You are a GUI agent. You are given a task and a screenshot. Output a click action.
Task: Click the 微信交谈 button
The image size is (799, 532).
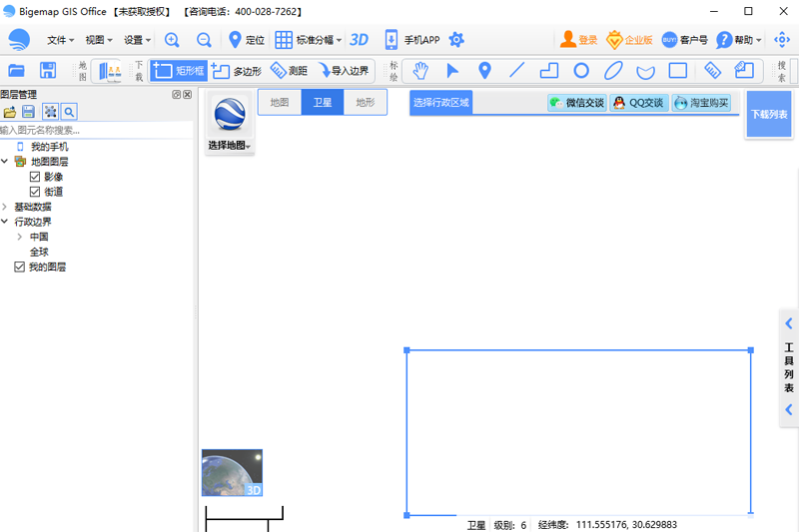576,103
